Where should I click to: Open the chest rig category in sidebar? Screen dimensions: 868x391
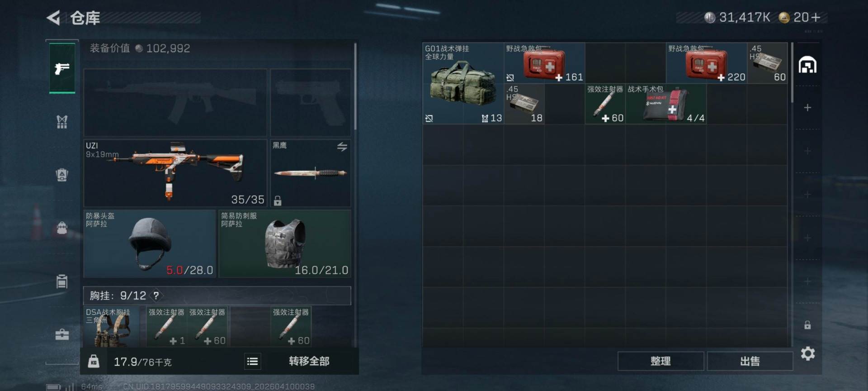click(x=62, y=121)
